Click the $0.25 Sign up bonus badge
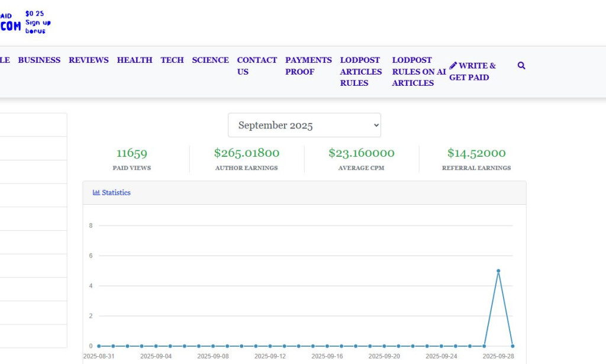Screen dimensions: 606x364 (38, 21)
